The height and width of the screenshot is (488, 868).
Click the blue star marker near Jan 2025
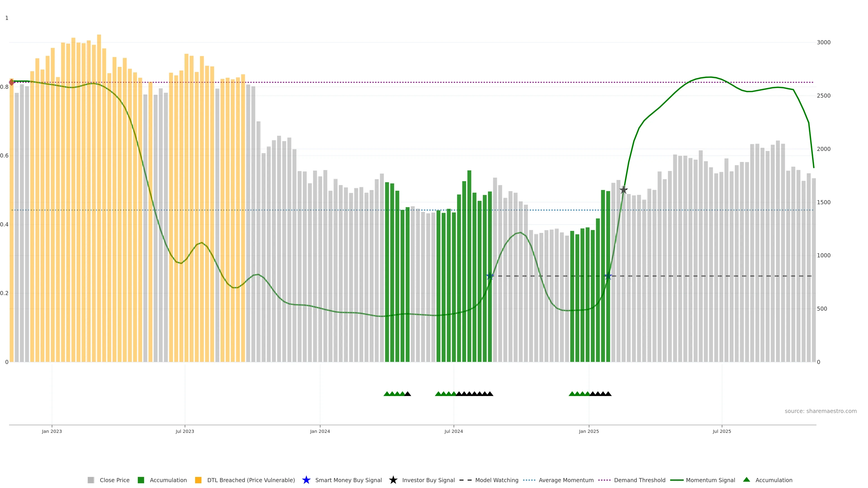coord(608,276)
